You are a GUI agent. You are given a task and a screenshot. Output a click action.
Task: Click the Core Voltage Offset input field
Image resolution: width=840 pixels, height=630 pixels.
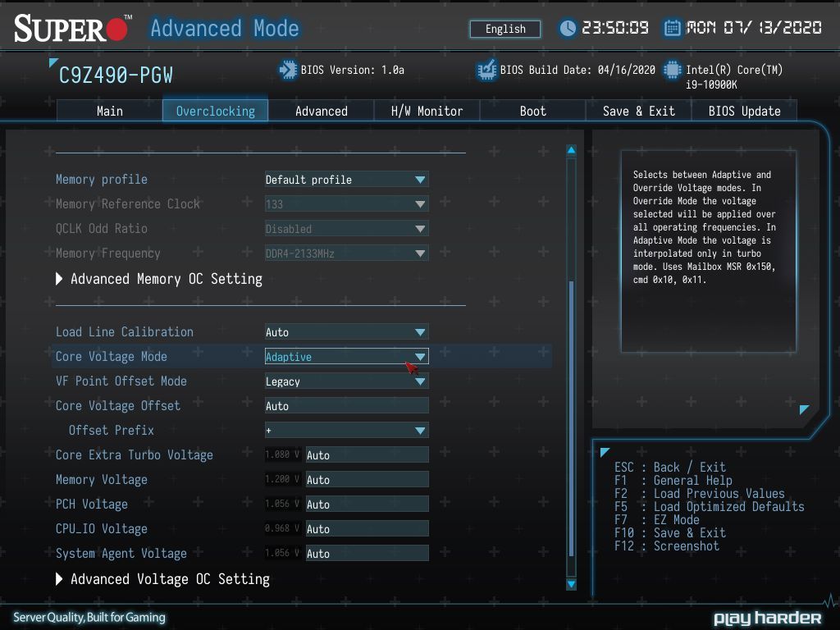coord(347,406)
